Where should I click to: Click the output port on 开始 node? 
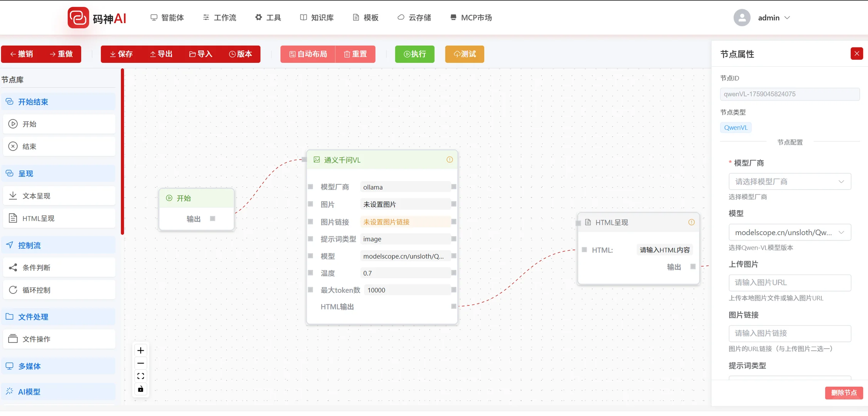212,218
